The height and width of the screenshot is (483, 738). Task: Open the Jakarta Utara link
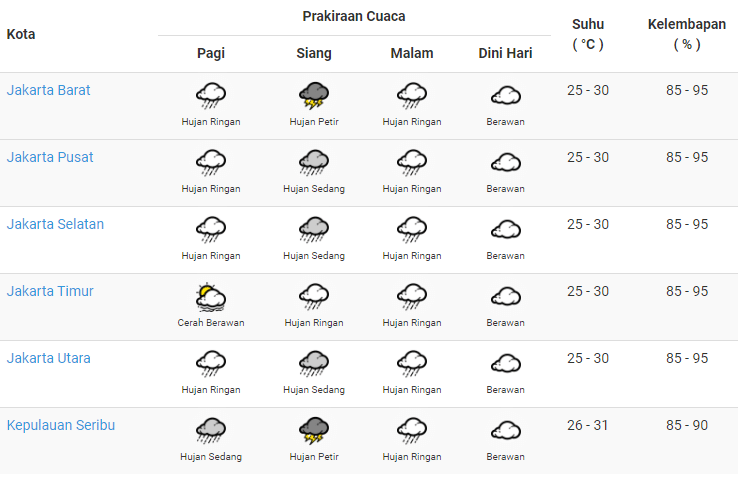tap(48, 358)
